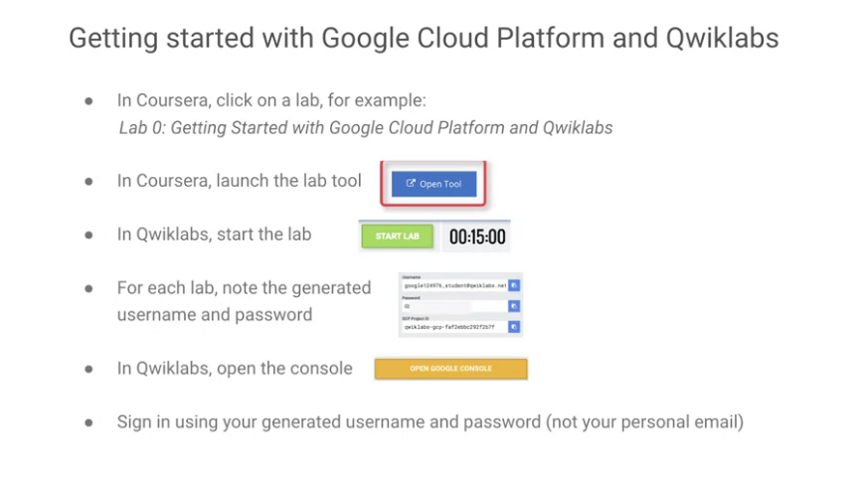Click the italic Lab 0 example line
This screenshot has width=868, height=480.
coord(366,128)
